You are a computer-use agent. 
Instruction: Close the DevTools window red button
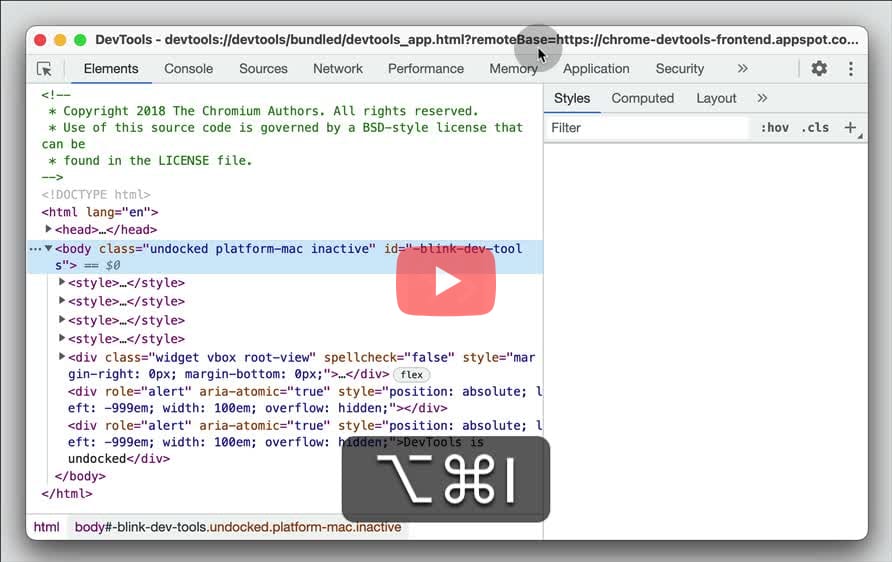tap(40, 40)
